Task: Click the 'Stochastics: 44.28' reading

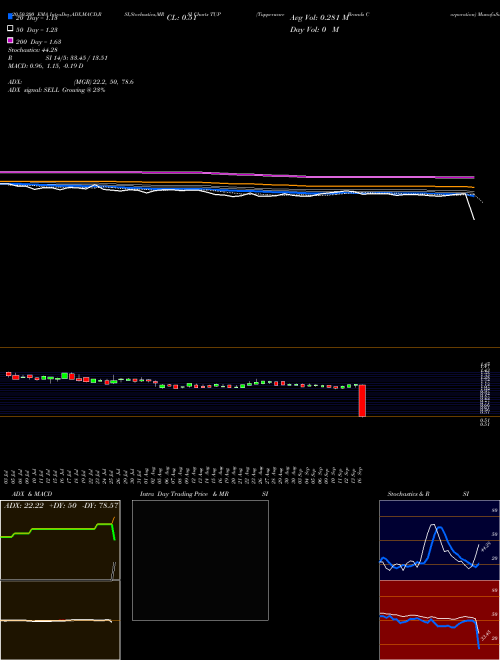Action: 32,50
